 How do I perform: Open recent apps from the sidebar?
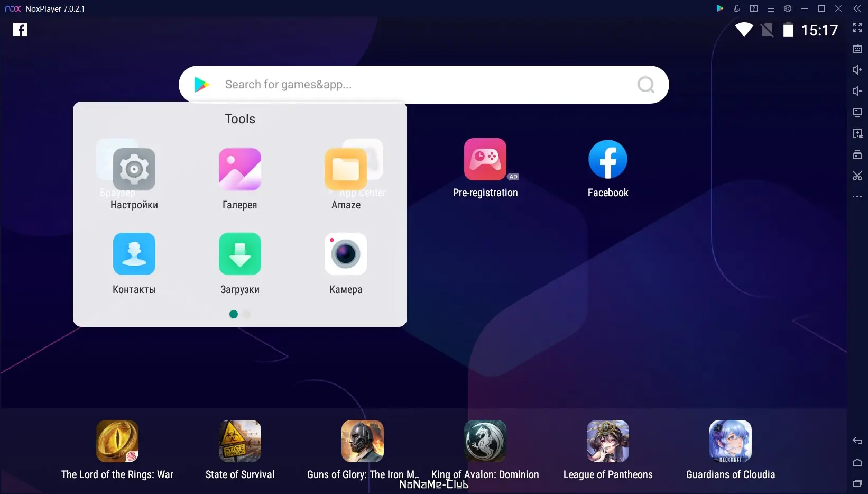click(x=857, y=483)
